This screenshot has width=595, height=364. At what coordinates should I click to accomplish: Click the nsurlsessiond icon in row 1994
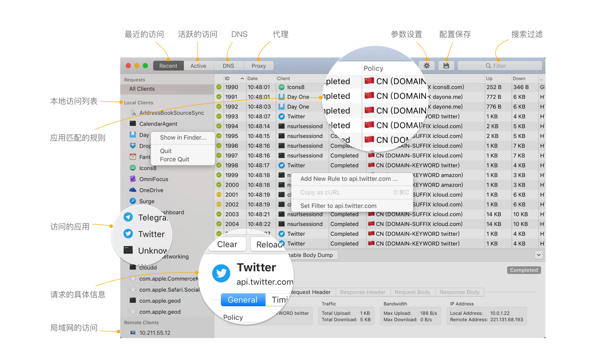point(281,126)
